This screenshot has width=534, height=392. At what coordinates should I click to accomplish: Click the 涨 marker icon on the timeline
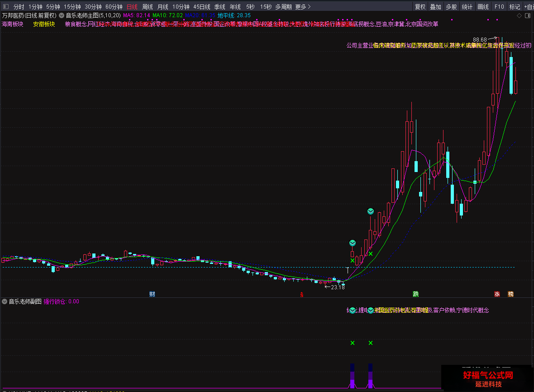(x=497, y=294)
